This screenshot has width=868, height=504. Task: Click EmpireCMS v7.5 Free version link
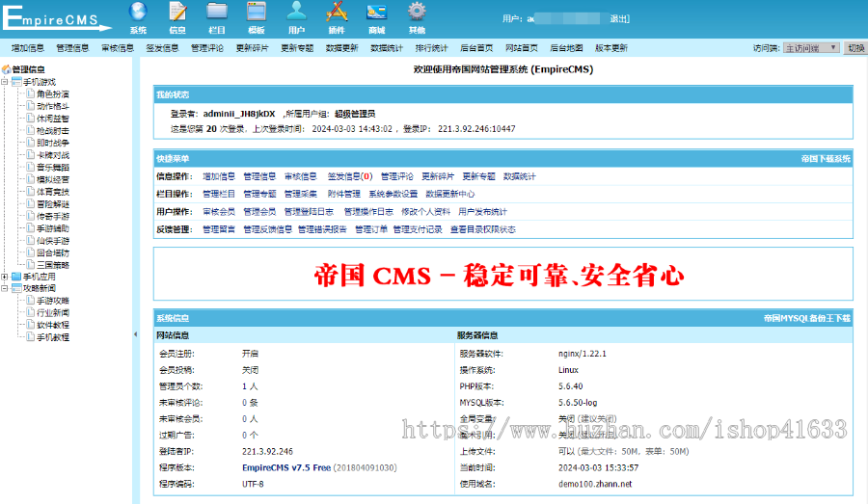coord(286,468)
